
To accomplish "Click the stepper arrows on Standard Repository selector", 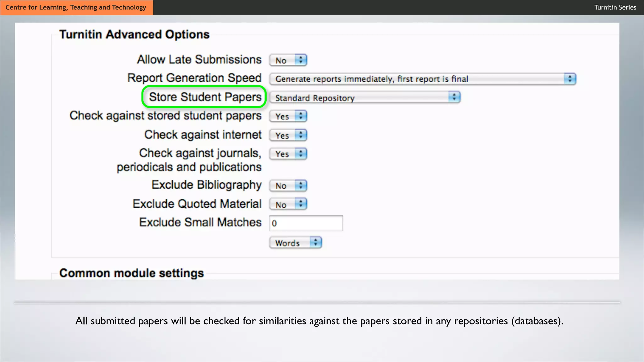I will 454,97.
